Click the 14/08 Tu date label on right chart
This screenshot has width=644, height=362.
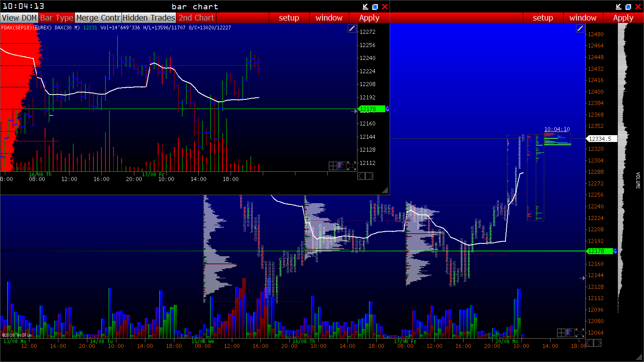101,341
